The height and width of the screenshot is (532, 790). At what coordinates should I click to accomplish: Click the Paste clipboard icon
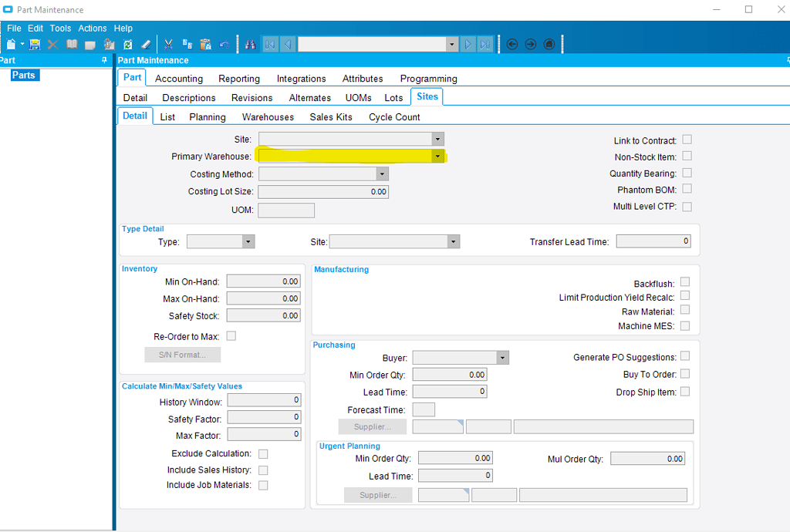[204, 44]
